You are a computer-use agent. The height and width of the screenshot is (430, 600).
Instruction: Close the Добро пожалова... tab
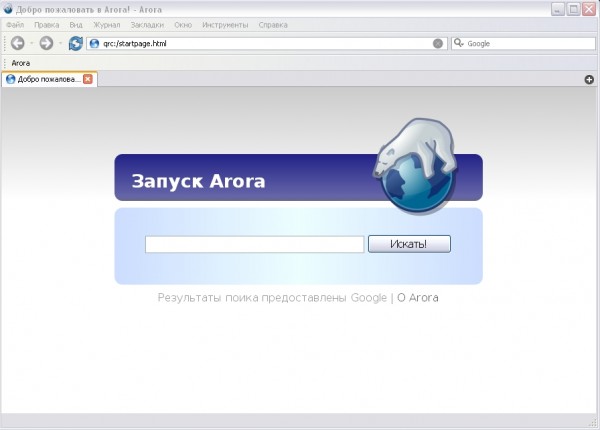pos(88,79)
